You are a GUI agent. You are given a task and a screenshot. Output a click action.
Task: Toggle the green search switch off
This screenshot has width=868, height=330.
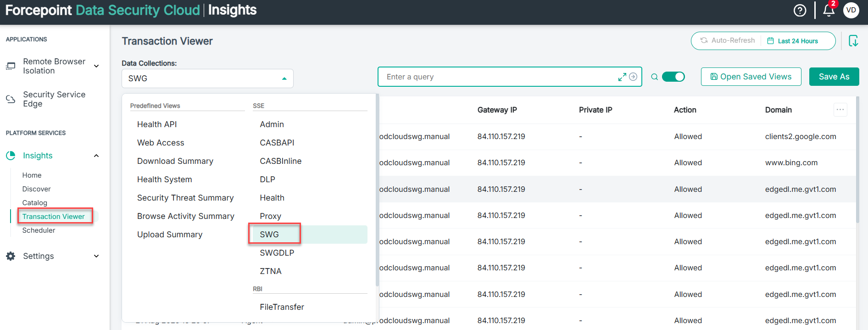coord(673,77)
